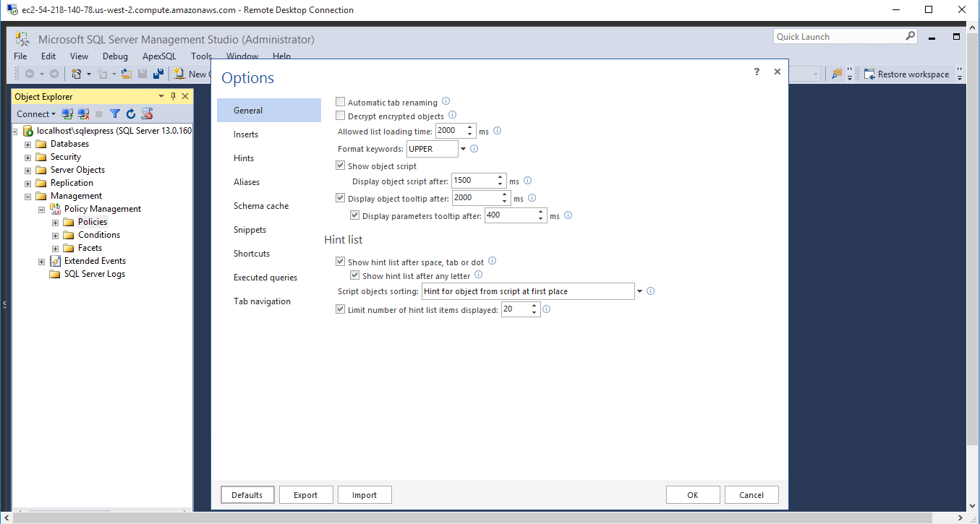Viewport: 980px width, 524px height.
Task: Click the Save All icon in toolbar
Action: (157, 74)
